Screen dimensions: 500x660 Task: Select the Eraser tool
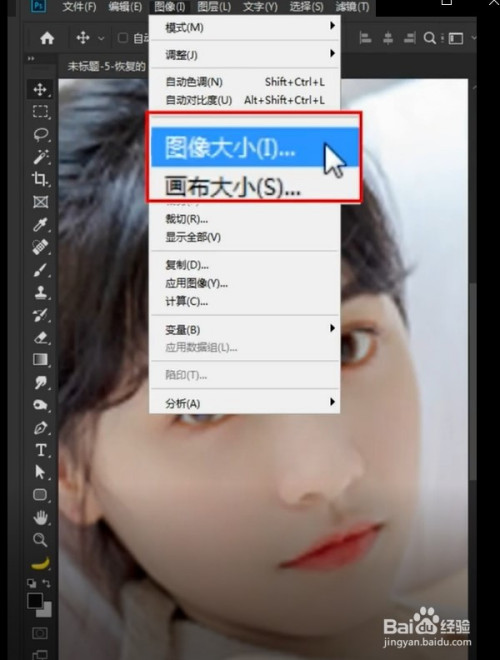tap(40, 337)
